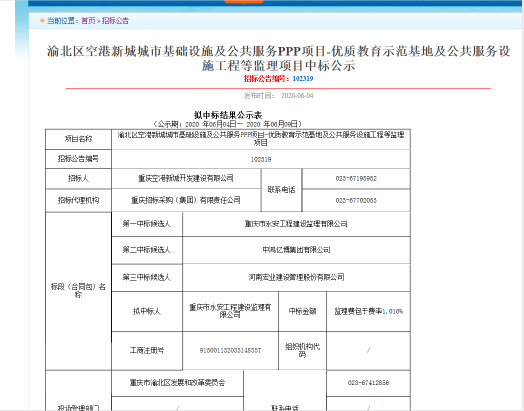This screenshot has height=411, width=524.
Task: Select 中鸿亿博集团有限公司 cell
Action: coord(296,250)
